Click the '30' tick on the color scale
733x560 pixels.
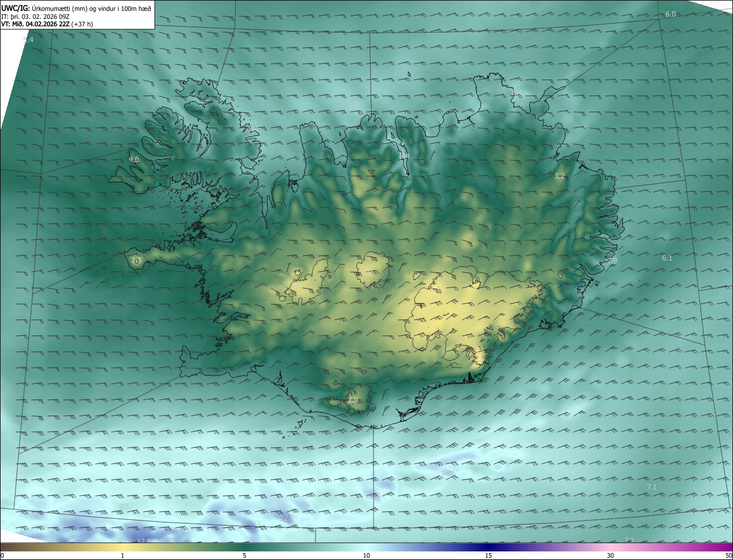click(x=610, y=555)
